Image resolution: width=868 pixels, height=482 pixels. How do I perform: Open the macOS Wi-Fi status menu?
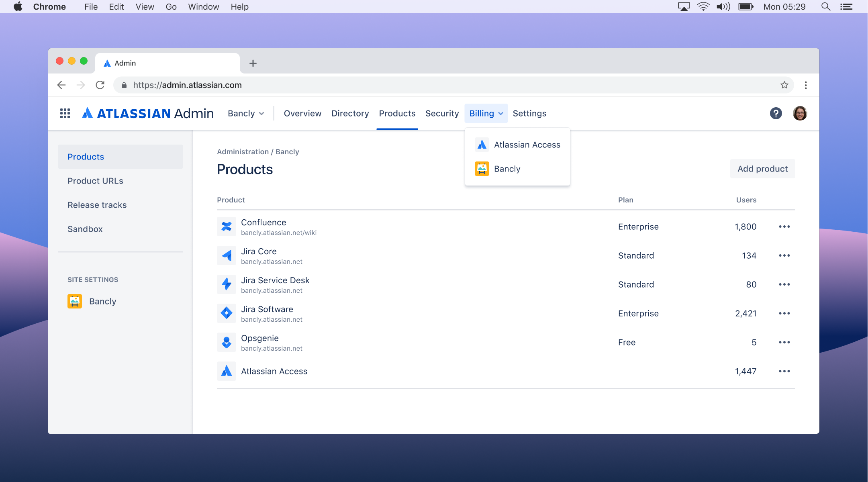pos(703,6)
